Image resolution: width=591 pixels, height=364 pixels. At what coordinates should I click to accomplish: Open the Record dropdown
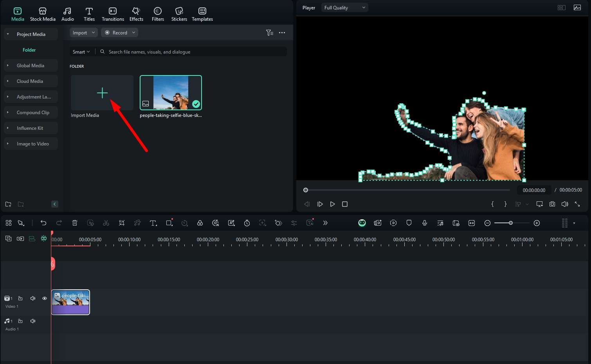(x=119, y=33)
